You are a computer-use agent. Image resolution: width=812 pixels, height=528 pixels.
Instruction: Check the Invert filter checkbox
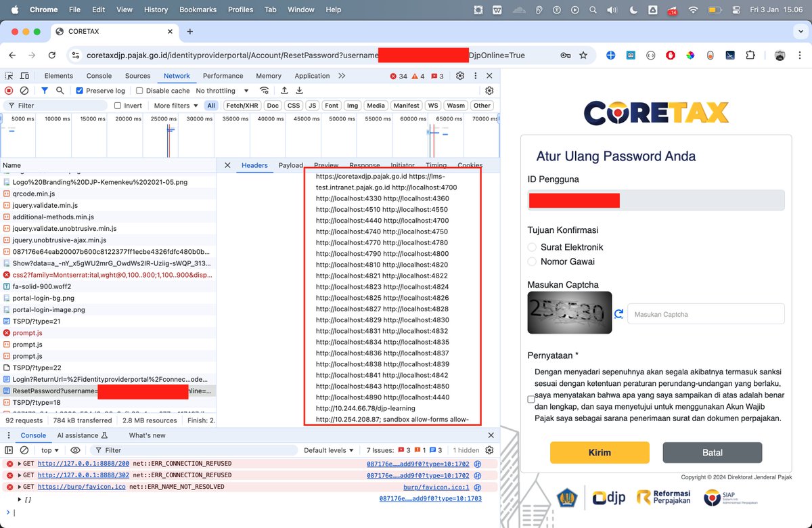118,106
